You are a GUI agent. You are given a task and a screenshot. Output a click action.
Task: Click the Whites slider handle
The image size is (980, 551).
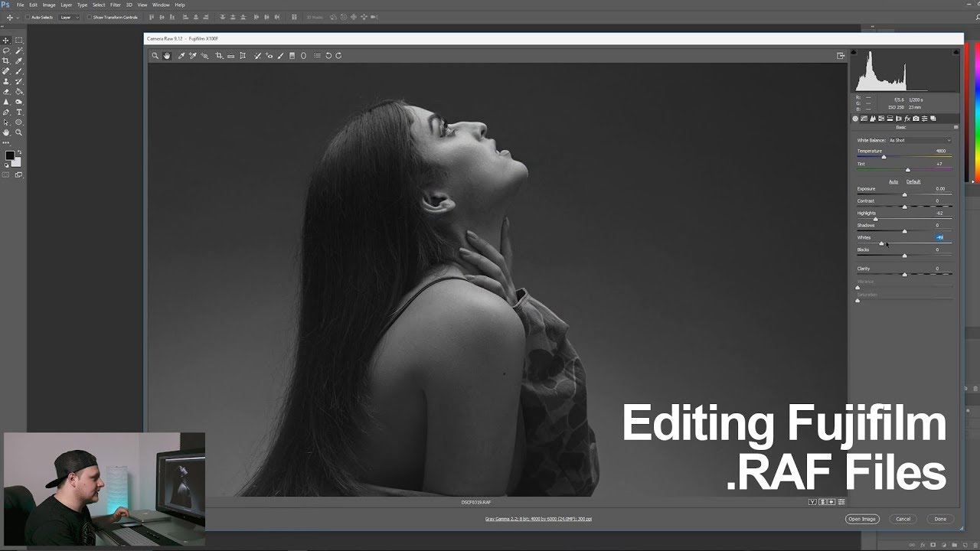(881, 243)
